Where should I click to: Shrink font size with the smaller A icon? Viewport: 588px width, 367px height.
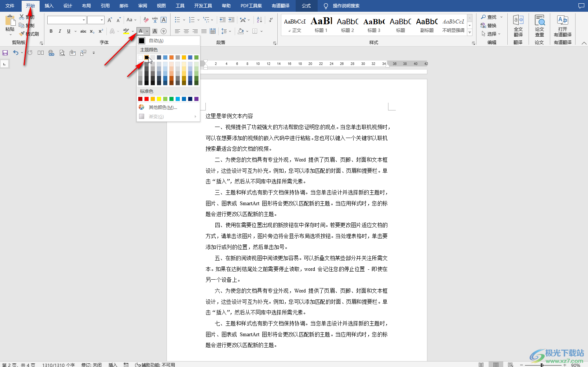pos(118,20)
